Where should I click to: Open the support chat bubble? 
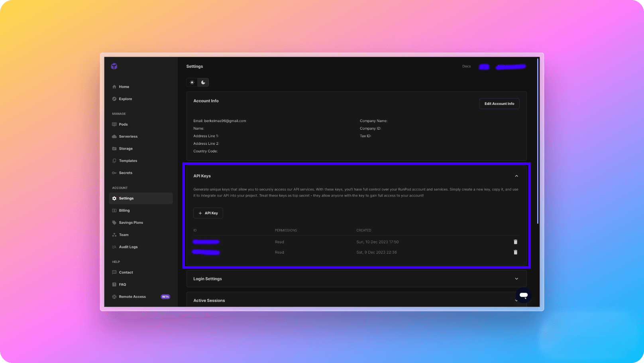(x=524, y=295)
